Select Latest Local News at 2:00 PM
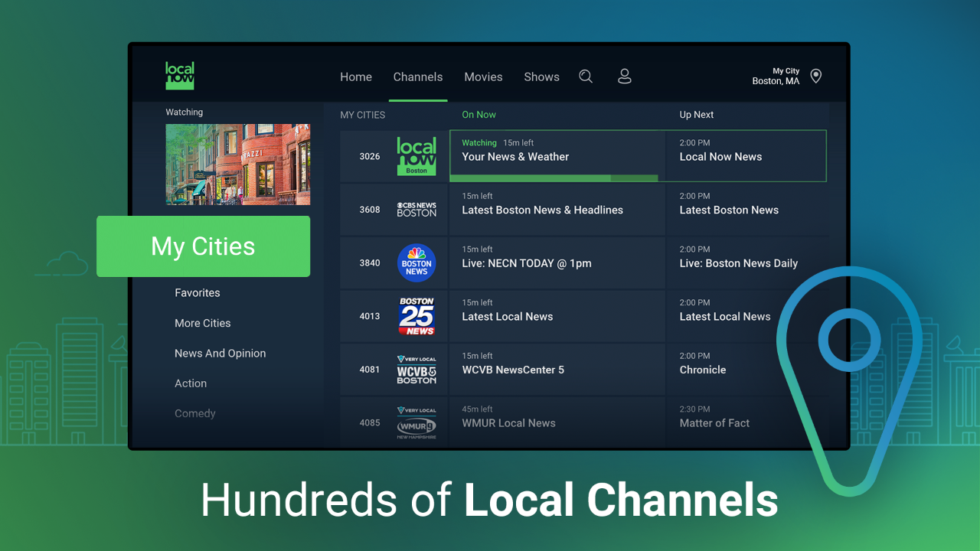Image resolution: width=980 pixels, height=551 pixels. pyautogui.click(x=746, y=316)
